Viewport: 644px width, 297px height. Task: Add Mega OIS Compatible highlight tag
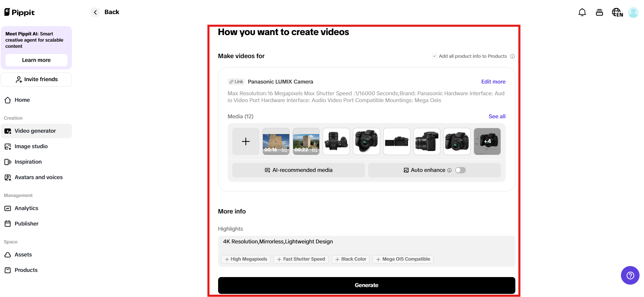pyautogui.click(x=403, y=259)
